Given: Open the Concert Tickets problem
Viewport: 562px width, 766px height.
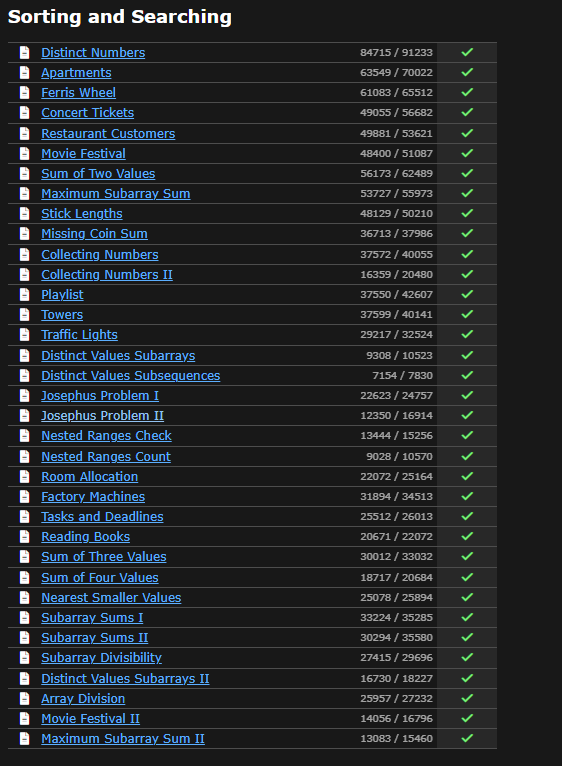Looking at the screenshot, I should (x=87, y=113).
